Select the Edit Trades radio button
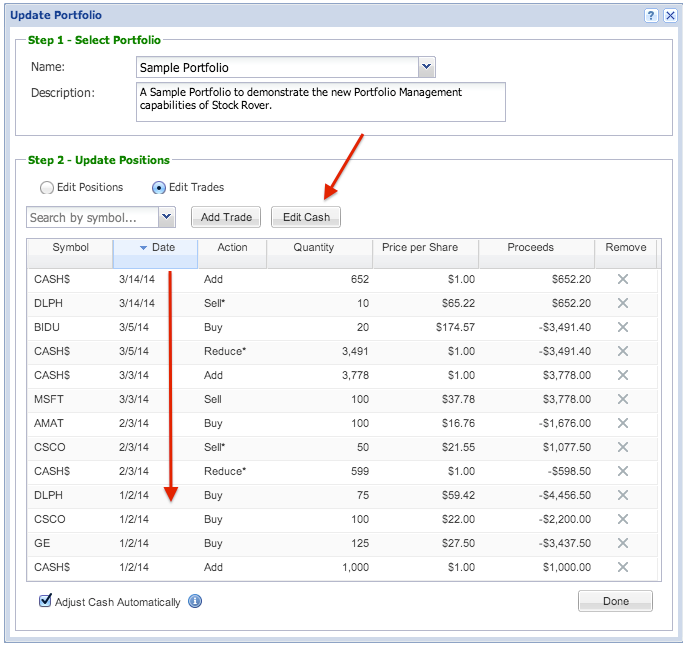 click(x=158, y=188)
